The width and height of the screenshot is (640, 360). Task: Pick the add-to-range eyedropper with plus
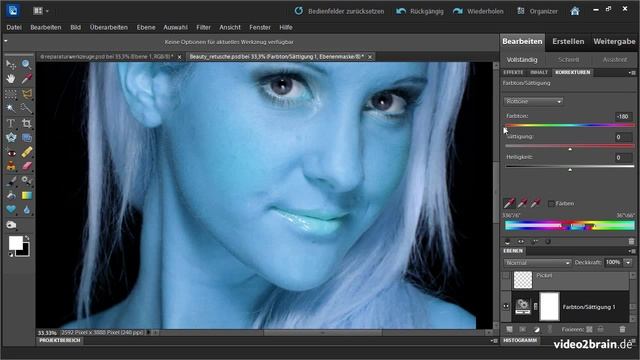pos(522,203)
